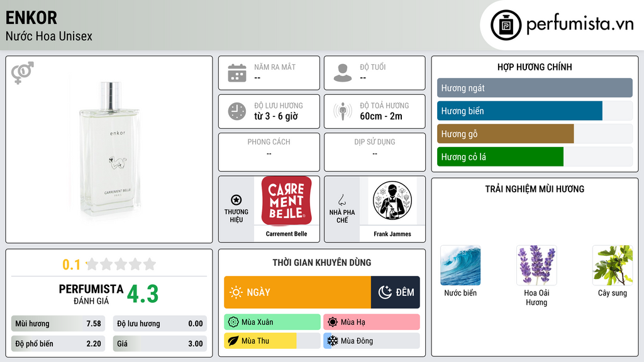644x362 pixels.
Task: Click the Frank Jammes perfumer portrait
Action: pyautogui.click(x=392, y=200)
